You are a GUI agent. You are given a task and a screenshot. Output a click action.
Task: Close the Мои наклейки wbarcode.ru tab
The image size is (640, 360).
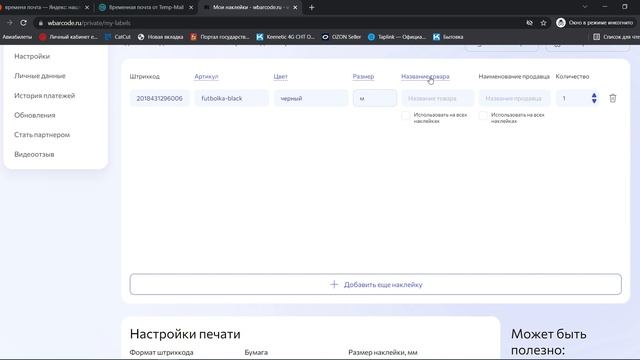[295, 7]
